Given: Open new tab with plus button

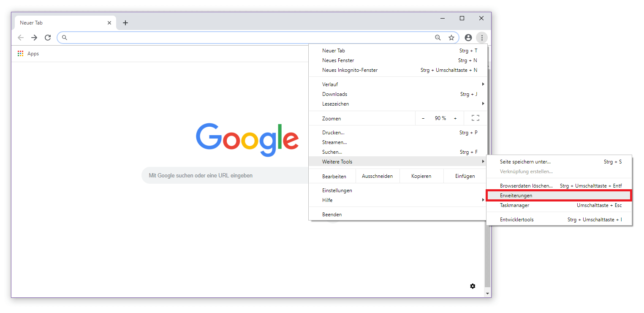Looking at the screenshot, I should pyautogui.click(x=125, y=23).
